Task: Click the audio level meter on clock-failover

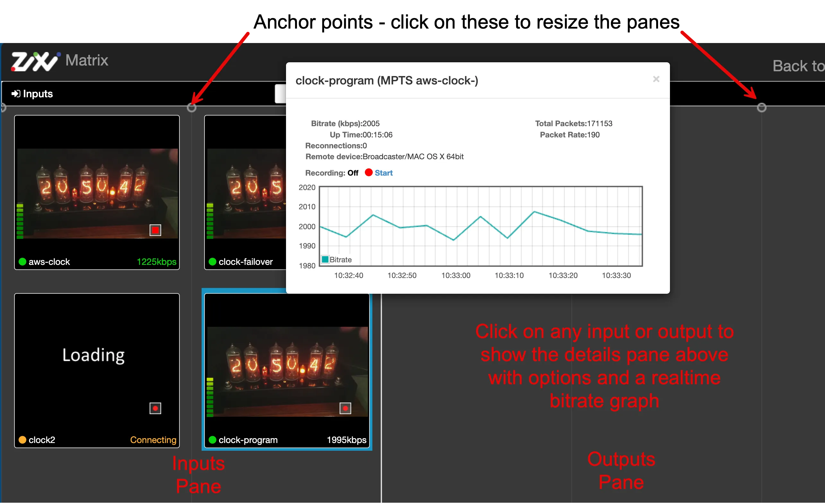Action: (210, 221)
